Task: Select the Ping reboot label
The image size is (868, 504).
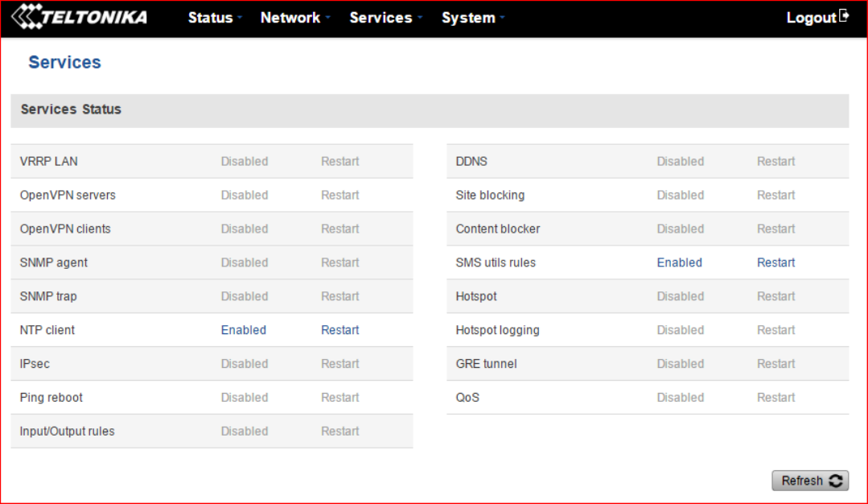Action: [x=51, y=398]
